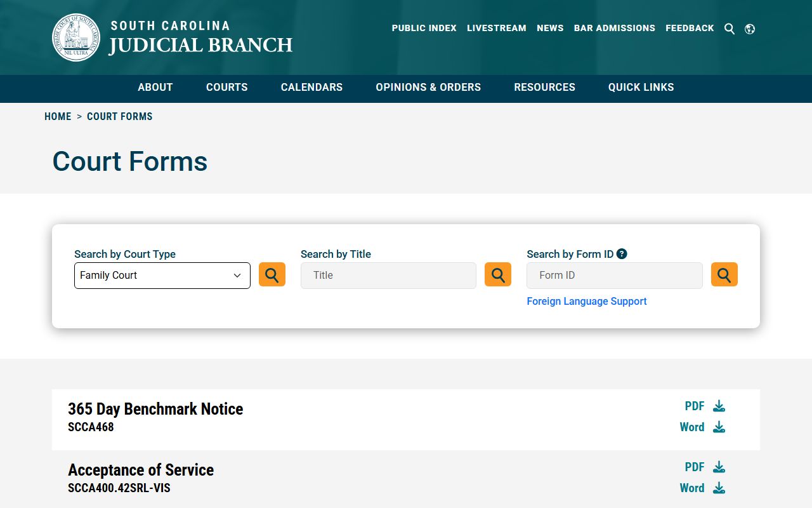Open the Opinions & Orders menu
The image size is (812, 508).
click(x=428, y=88)
